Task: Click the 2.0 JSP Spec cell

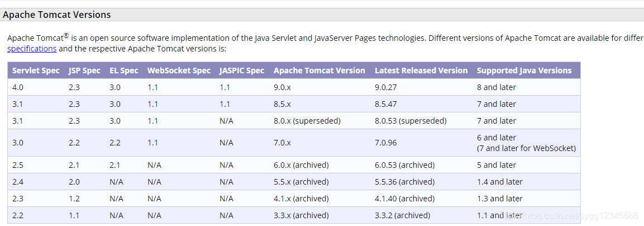Action: point(74,182)
